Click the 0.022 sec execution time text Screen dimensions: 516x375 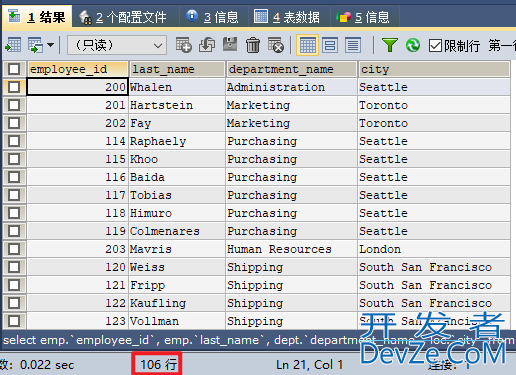tap(47, 365)
